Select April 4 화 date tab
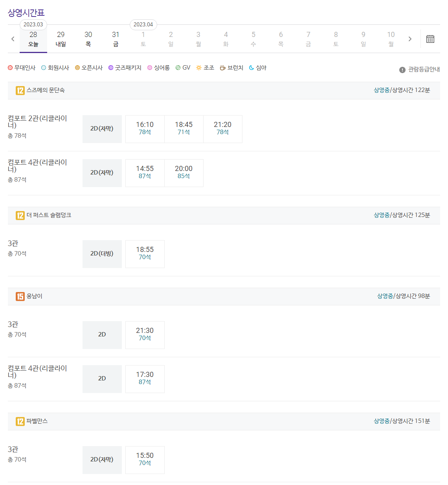This screenshot has width=448, height=485. (226, 39)
